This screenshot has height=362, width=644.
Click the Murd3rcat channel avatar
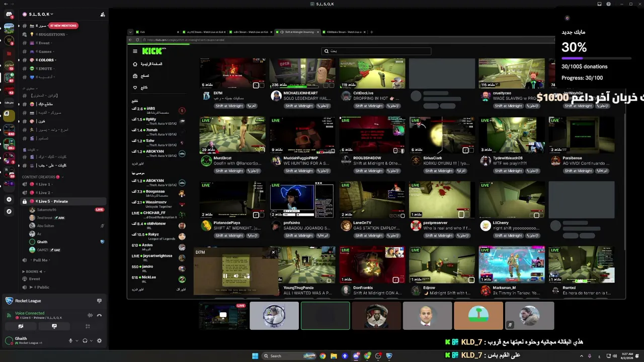[206, 160]
